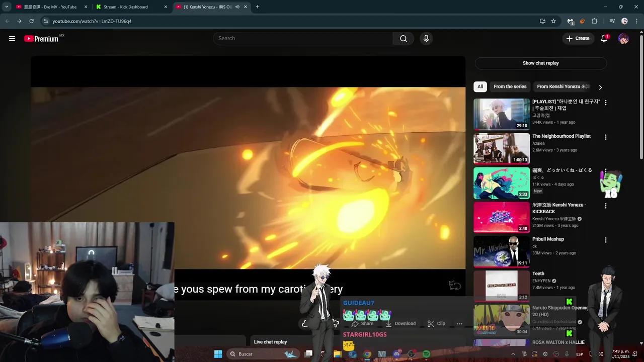Select the From the series chip
Viewport: 644px width, 362px height.
coord(510,86)
